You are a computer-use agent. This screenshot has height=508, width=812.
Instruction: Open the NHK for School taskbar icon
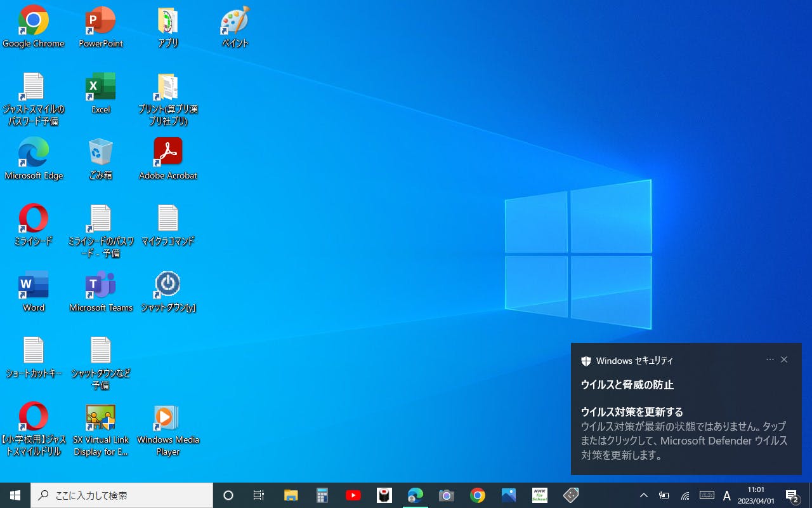coord(540,495)
